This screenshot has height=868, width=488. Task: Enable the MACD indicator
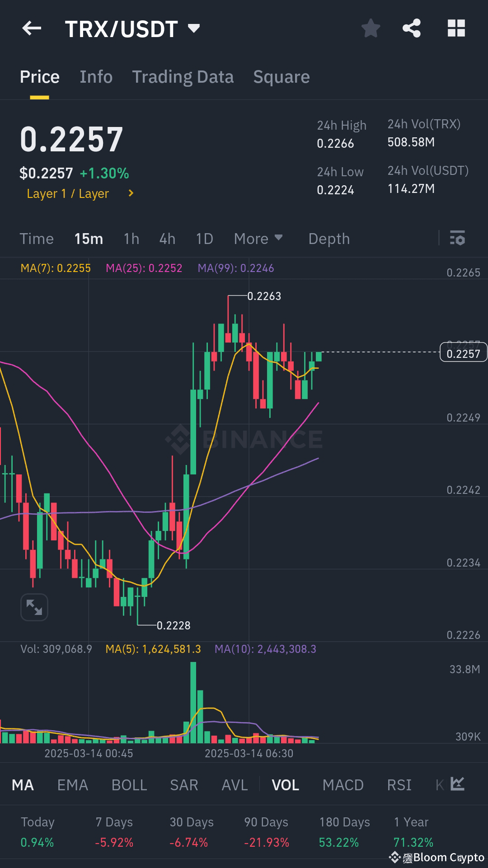tap(343, 785)
